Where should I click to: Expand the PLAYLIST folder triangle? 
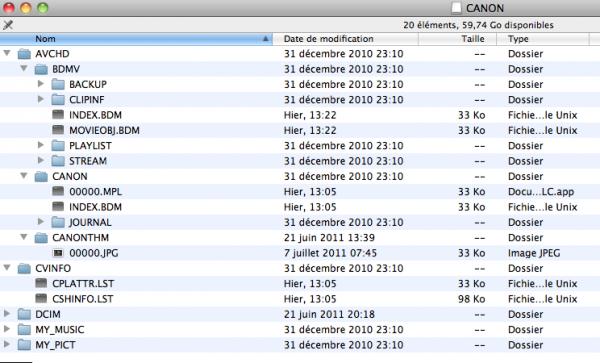[41, 145]
